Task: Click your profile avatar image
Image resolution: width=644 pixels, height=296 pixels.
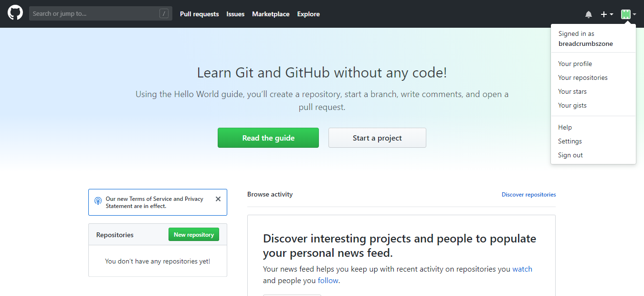Action: point(626,14)
